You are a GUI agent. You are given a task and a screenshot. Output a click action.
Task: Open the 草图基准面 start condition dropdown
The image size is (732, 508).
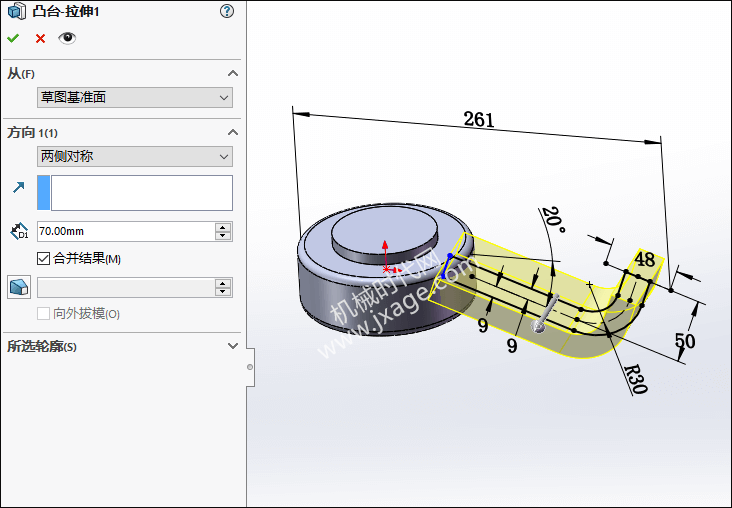coord(135,98)
